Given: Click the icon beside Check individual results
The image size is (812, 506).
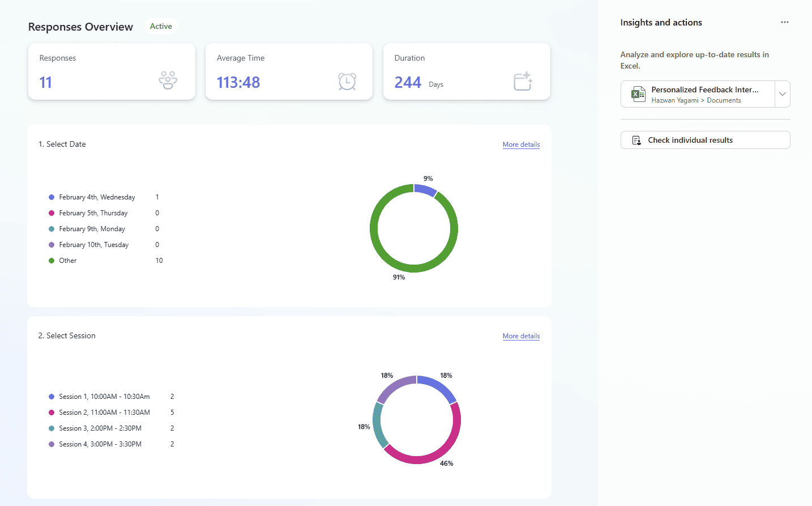Looking at the screenshot, I should pyautogui.click(x=636, y=140).
